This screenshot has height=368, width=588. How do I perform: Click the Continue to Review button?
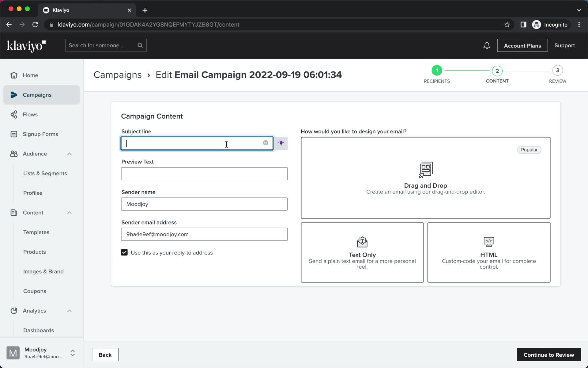click(548, 355)
